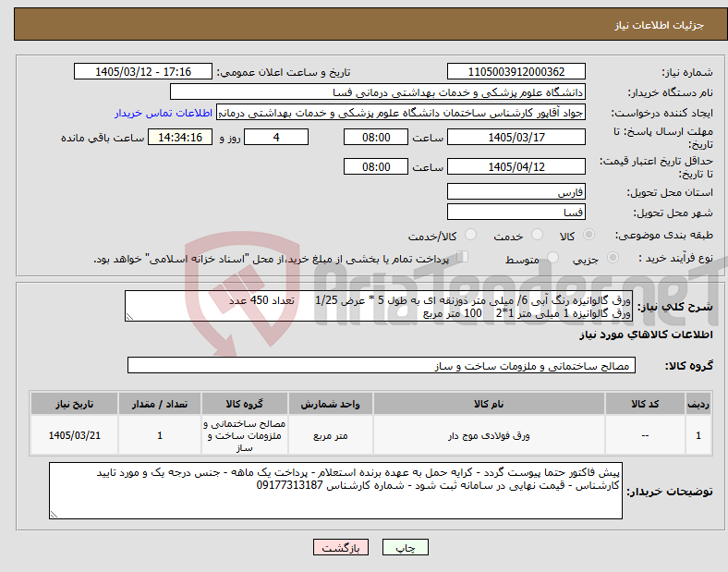This screenshot has width=728, height=572.
Task: Select the جزیی purchase type radio
Action: point(613,258)
